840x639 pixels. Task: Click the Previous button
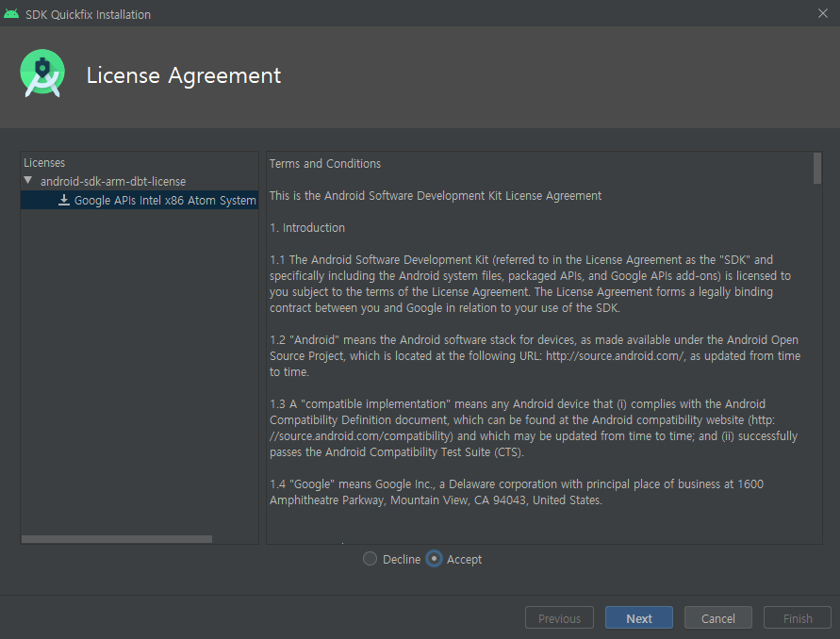coord(559,618)
